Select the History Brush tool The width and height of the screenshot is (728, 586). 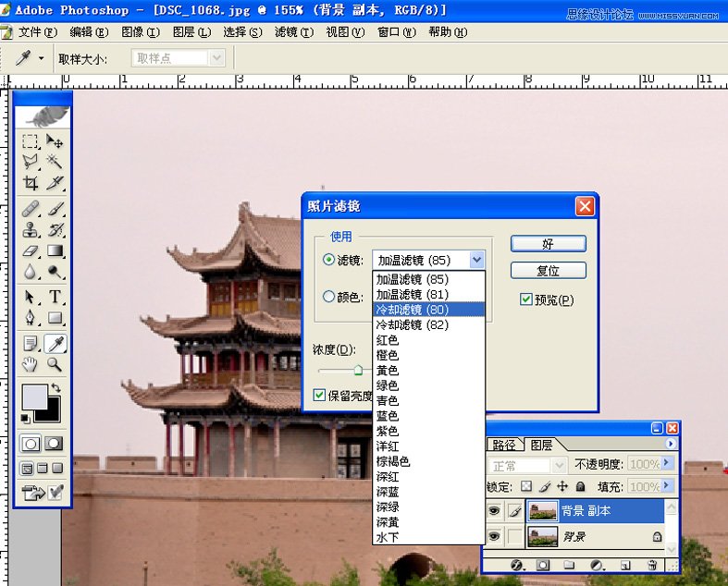pyautogui.click(x=55, y=230)
